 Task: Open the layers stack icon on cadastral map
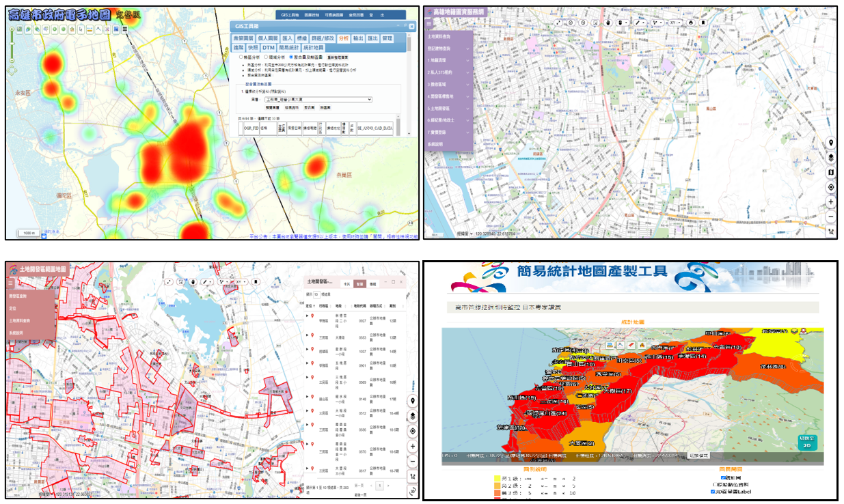coord(830,157)
